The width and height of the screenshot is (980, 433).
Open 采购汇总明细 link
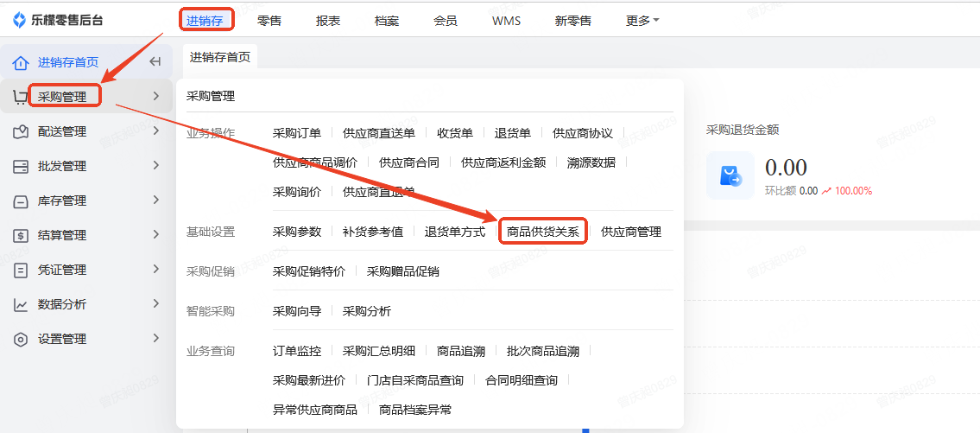pyautogui.click(x=379, y=351)
